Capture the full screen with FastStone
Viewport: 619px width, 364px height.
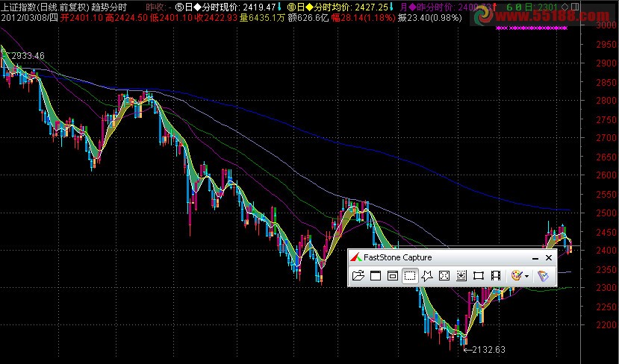point(444,276)
